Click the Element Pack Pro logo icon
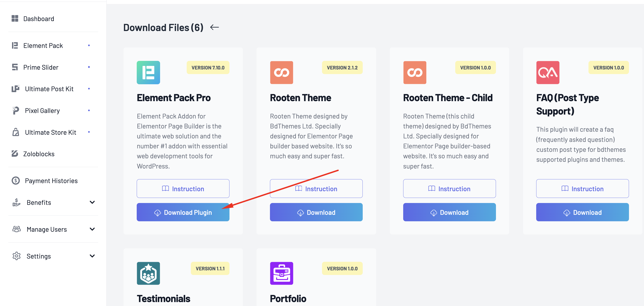The image size is (644, 306). pyautogui.click(x=148, y=72)
